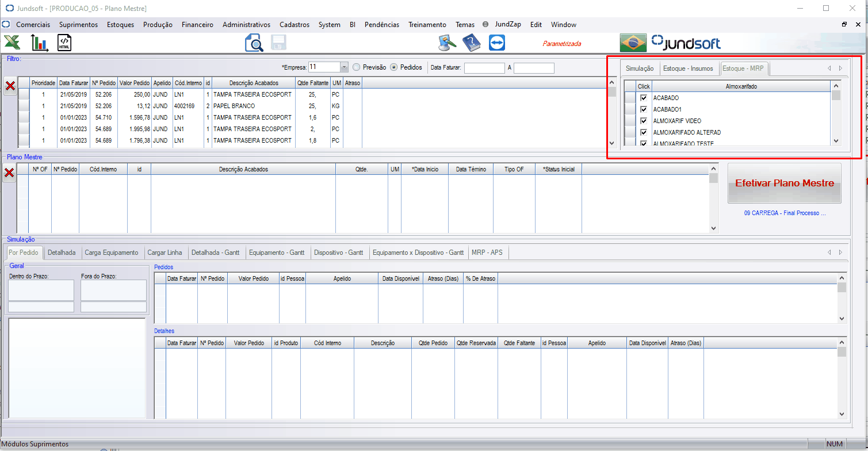Uncheck the ALMOXARIFADO TESTE checkbox
868x451 pixels.
point(644,143)
